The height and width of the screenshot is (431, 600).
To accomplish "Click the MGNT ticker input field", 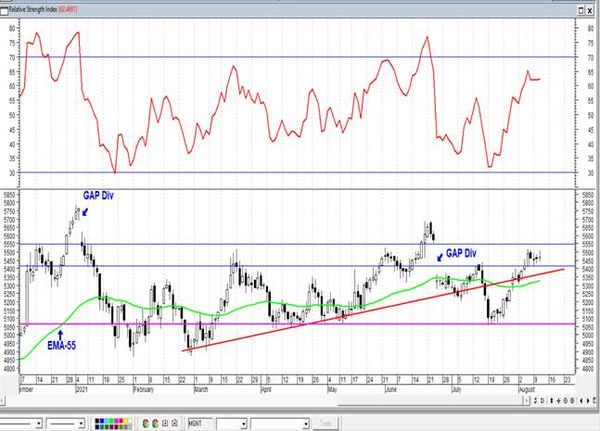I will (x=200, y=423).
